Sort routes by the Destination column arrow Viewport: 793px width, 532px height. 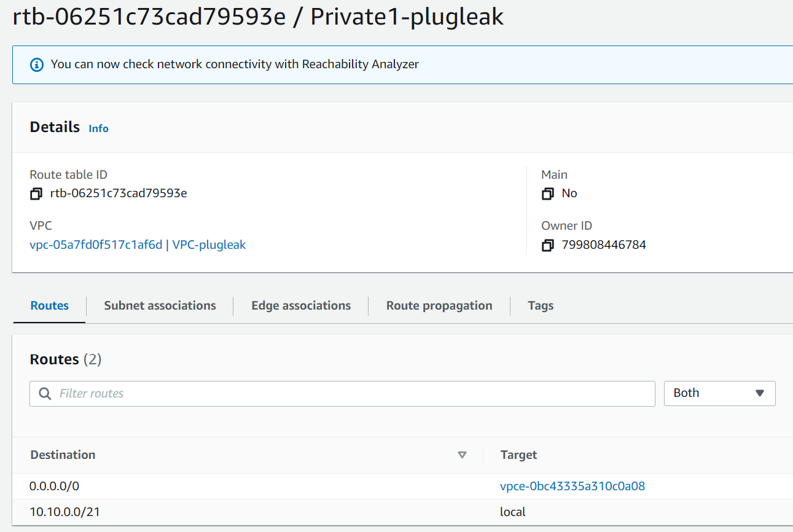(462, 455)
